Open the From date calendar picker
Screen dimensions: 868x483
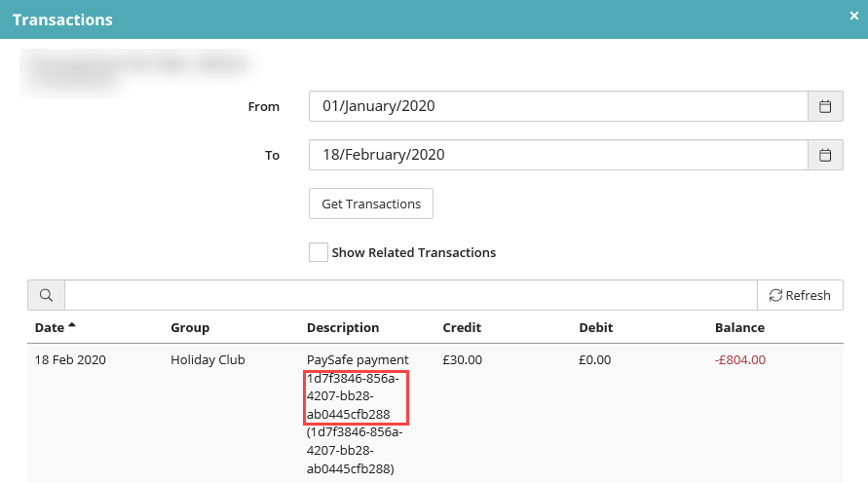(x=825, y=106)
